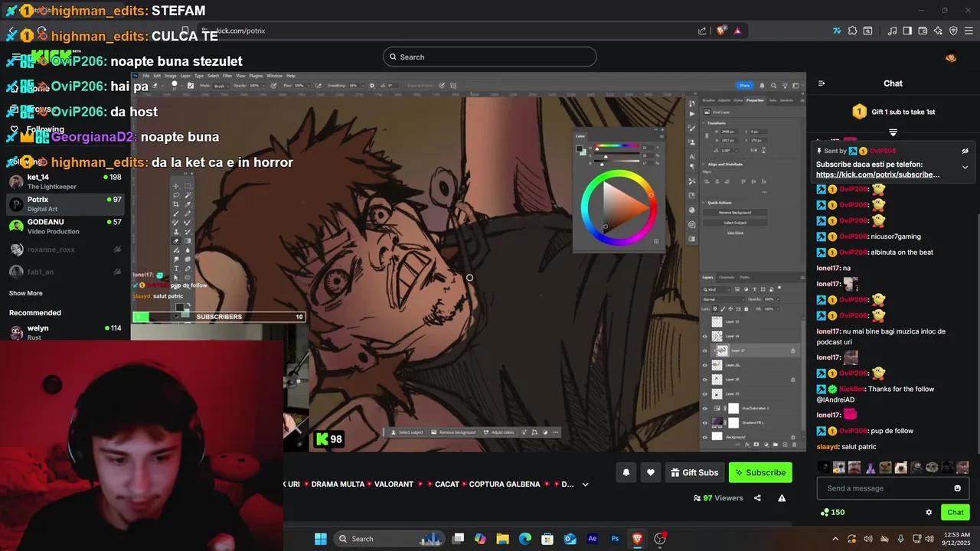Lock all attributes of the layer
Screen dimensions: 980x551
[746, 308]
